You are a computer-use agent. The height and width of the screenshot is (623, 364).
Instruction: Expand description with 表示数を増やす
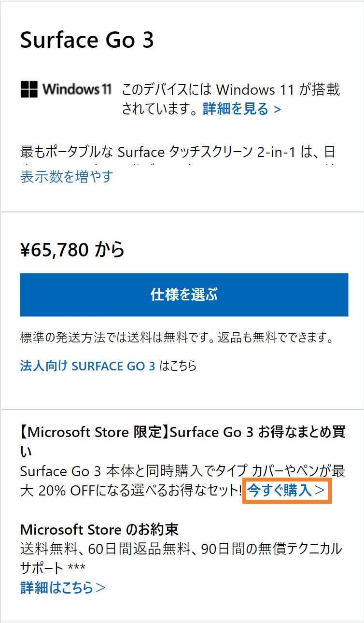click(x=66, y=176)
